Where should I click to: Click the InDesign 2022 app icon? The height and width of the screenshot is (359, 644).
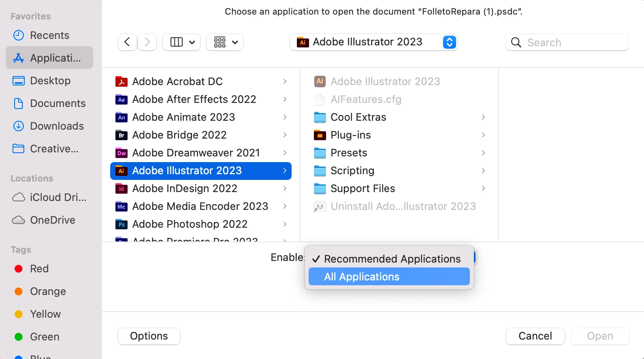coord(122,188)
